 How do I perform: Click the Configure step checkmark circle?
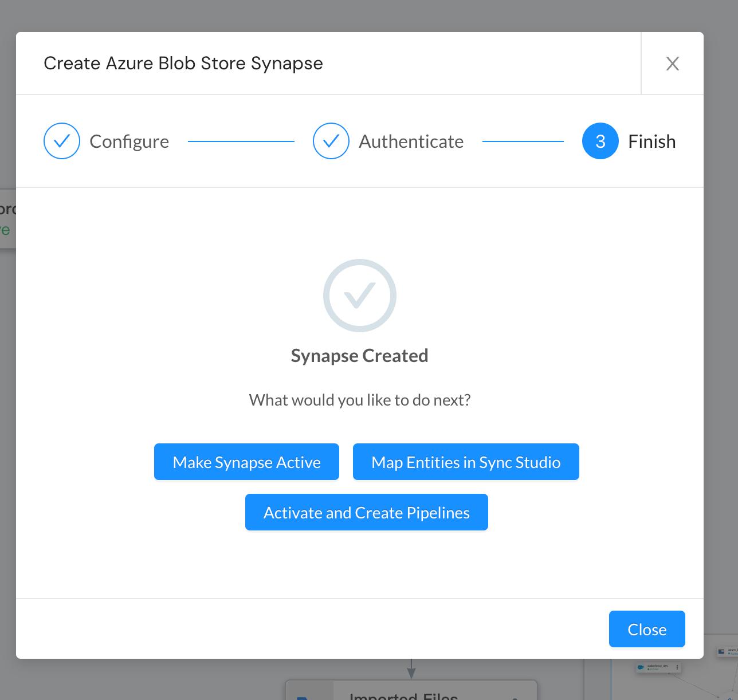pyautogui.click(x=62, y=141)
